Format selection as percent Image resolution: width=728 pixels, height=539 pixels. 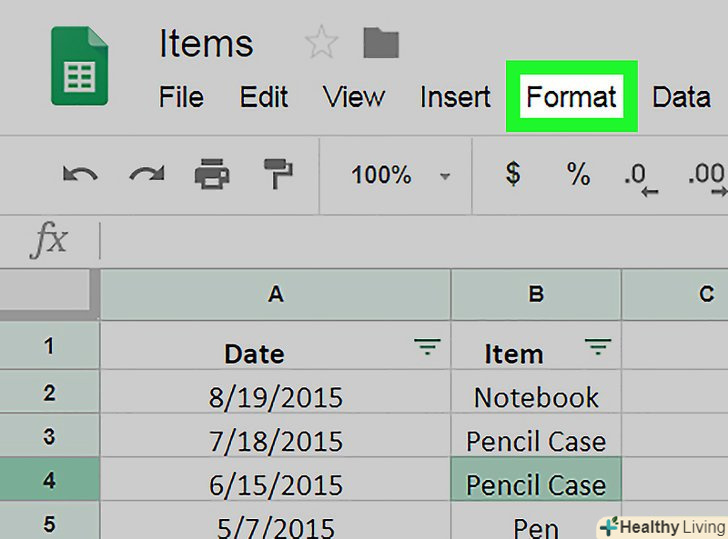pos(578,175)
